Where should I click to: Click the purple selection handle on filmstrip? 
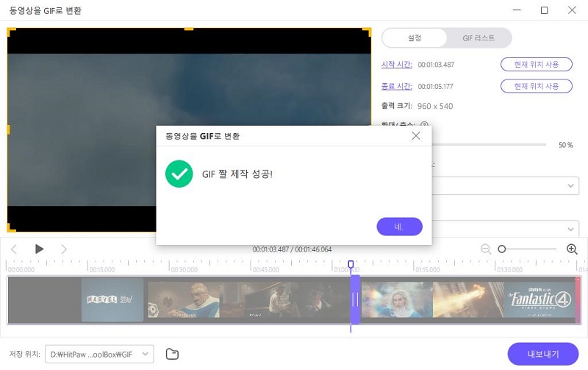(x=355, y=299)
